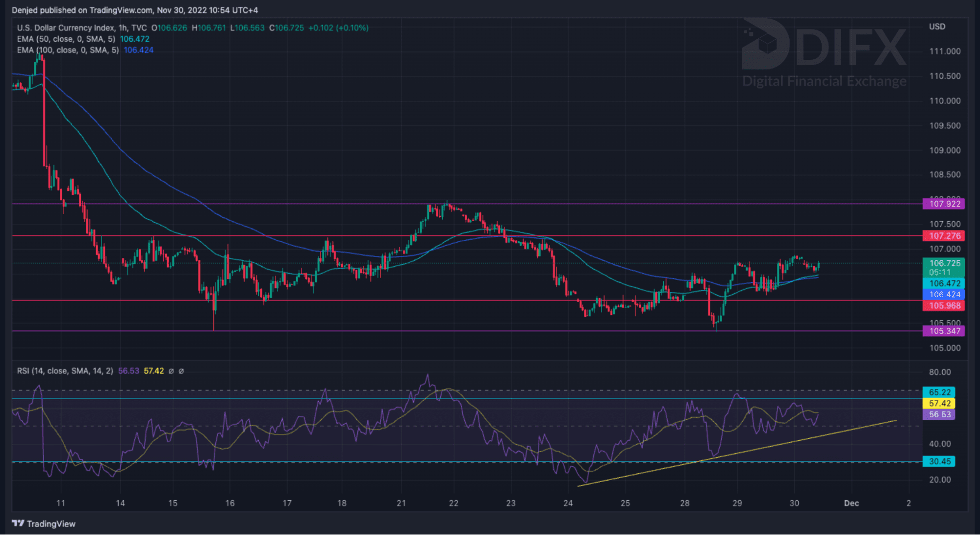Open the U.S. Dollar Currency Index symbol title

tap(66, 28)
